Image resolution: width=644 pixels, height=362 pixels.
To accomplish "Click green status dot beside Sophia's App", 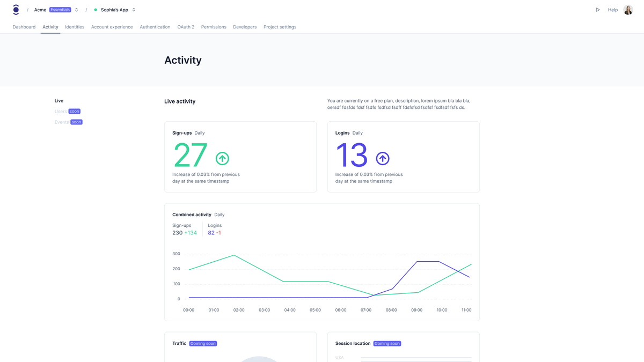I will pyautogui.click(x=96, y=10).
